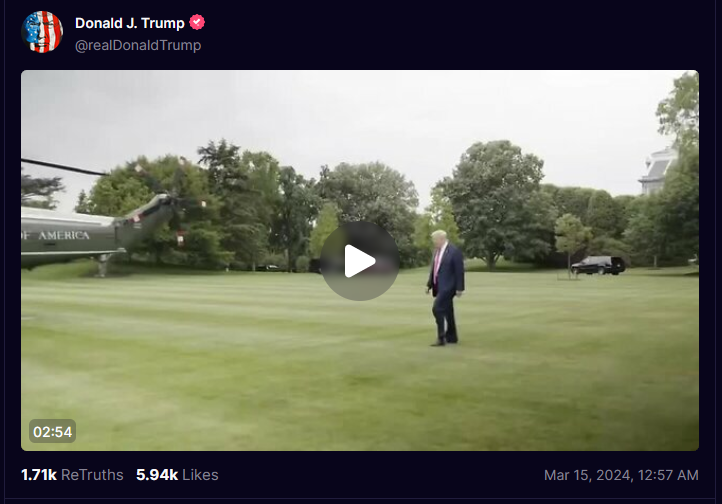Open the ReTruths label list
This screenshot has width=722, height=504.
[x=92, y=475]
